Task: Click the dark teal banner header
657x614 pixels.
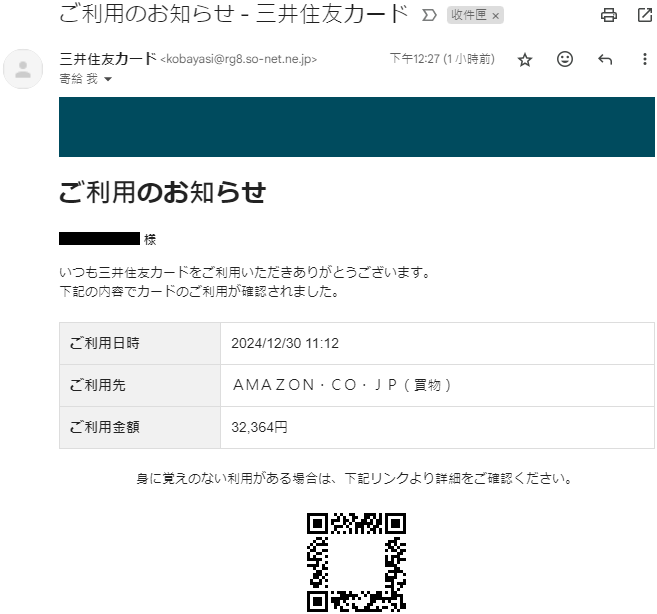Action: [x=357, y=127]
